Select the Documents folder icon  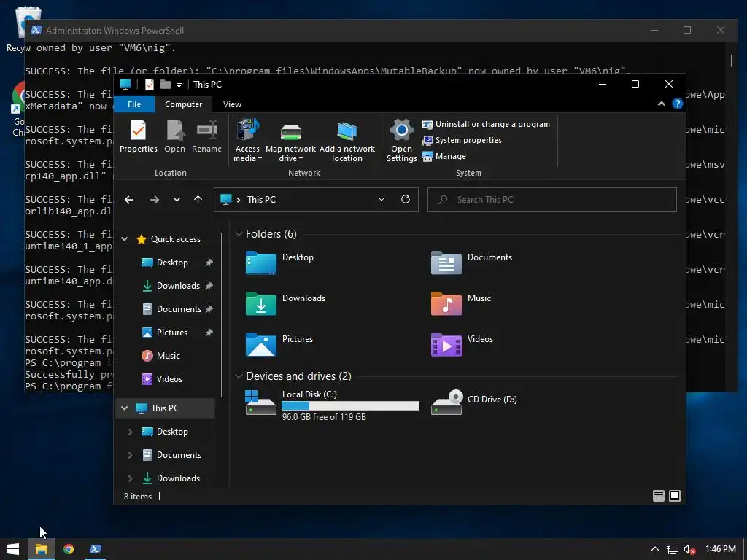(x=446, y=262)
